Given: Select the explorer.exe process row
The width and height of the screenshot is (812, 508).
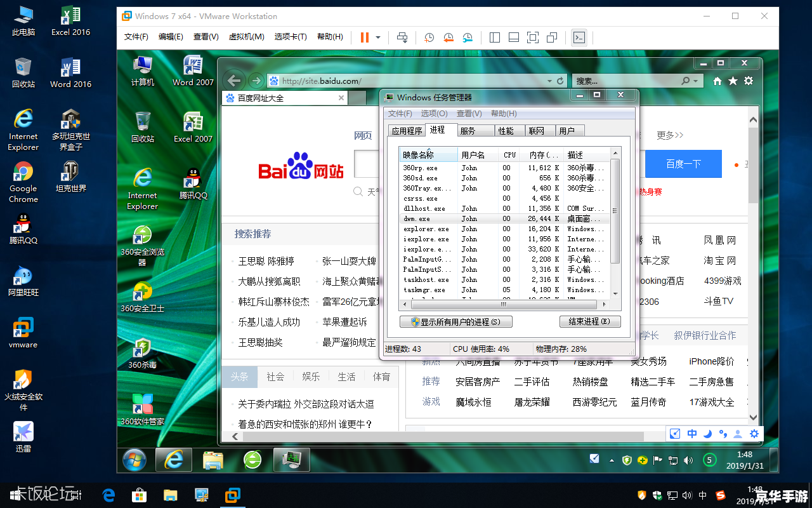Looking at the screenshot, I should coord(504,229).
